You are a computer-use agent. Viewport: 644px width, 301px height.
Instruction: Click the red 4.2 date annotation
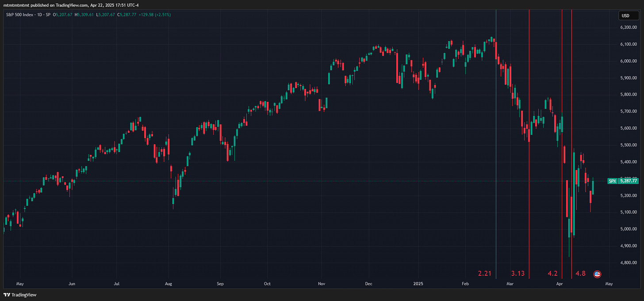click(x=552, y=274)
